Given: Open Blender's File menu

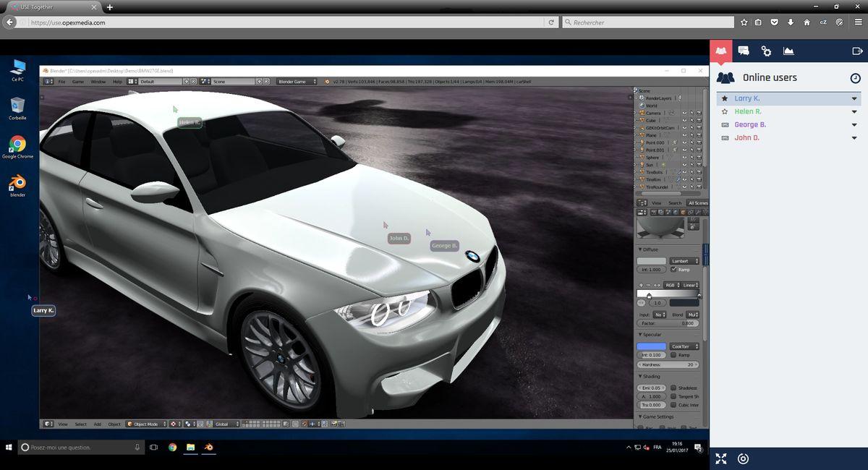Looking at the screenshot, I should point(61,82).
